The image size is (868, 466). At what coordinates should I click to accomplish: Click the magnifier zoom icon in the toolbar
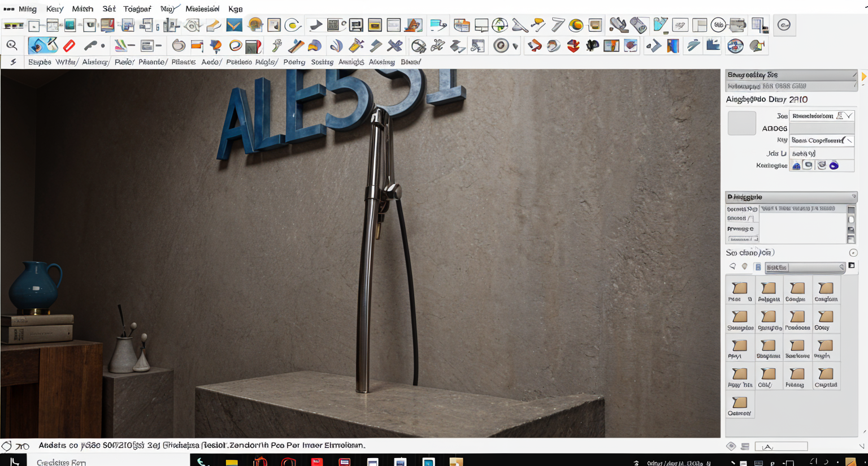[x=11, y=46]
